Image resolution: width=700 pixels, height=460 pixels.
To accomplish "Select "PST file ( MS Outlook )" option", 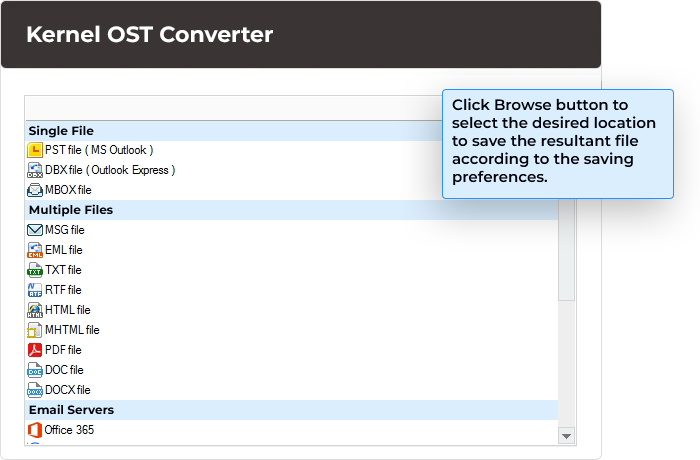I will click(x=292, y=150).
